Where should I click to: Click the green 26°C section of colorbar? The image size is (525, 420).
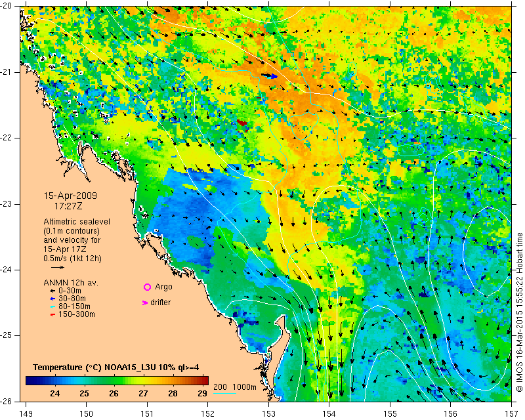tap(113, 381)
